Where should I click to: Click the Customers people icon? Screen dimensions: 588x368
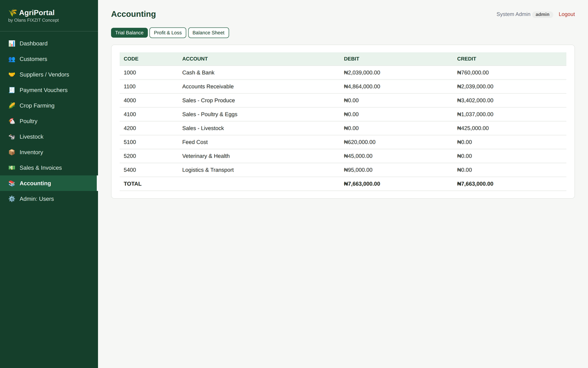12,59
